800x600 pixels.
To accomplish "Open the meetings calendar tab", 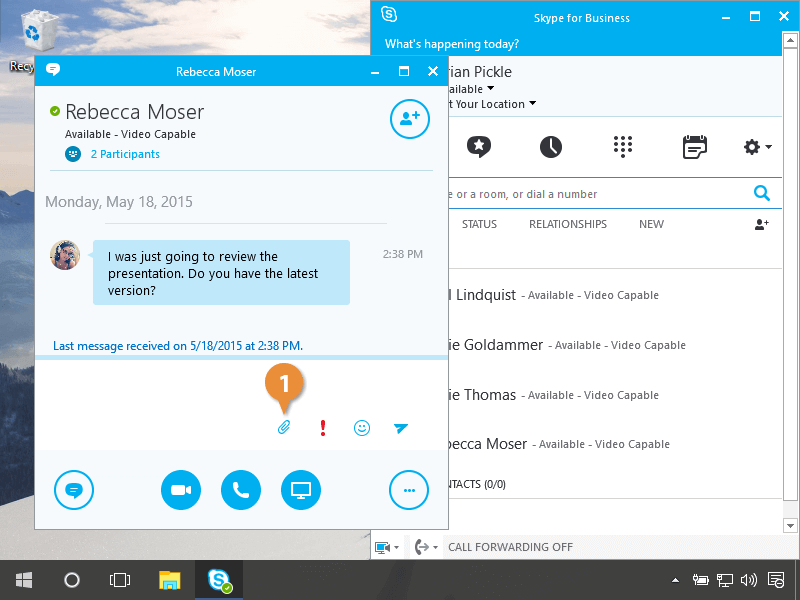I will pos(694,147).
